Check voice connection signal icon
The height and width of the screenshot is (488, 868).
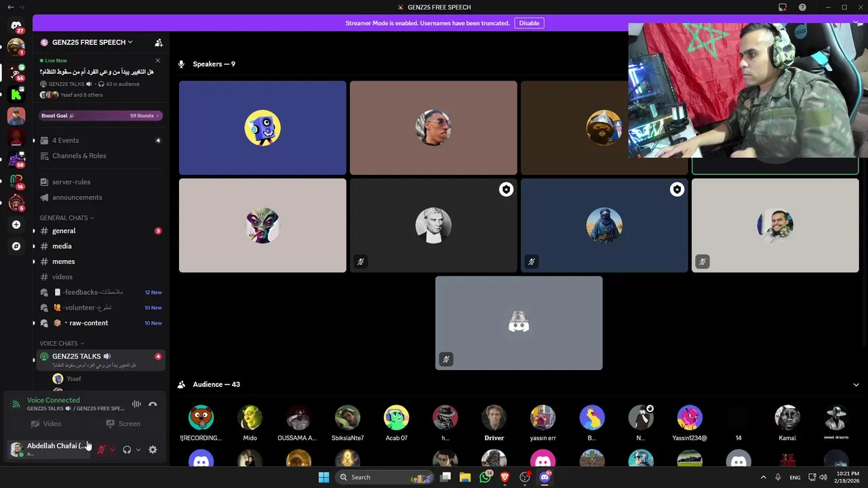pyautogui.click(x=16, y=404)
